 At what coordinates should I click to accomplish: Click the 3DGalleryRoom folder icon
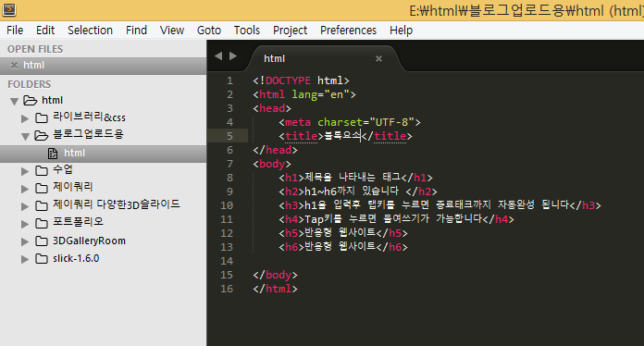pyautogui.click(x=41, y=241)
